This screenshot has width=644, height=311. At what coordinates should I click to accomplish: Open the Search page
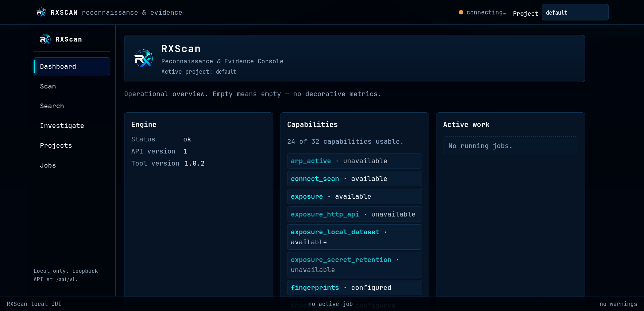click(x=72, y=106)
